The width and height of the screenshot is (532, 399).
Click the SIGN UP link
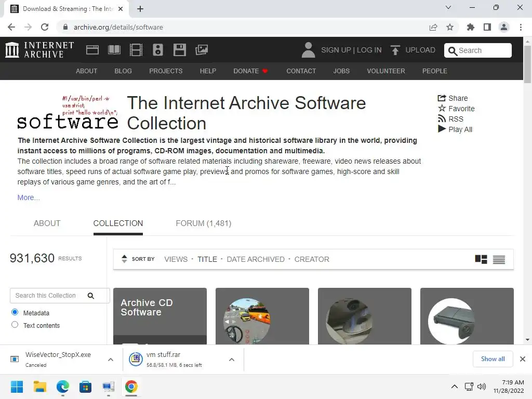click(336, 50)
